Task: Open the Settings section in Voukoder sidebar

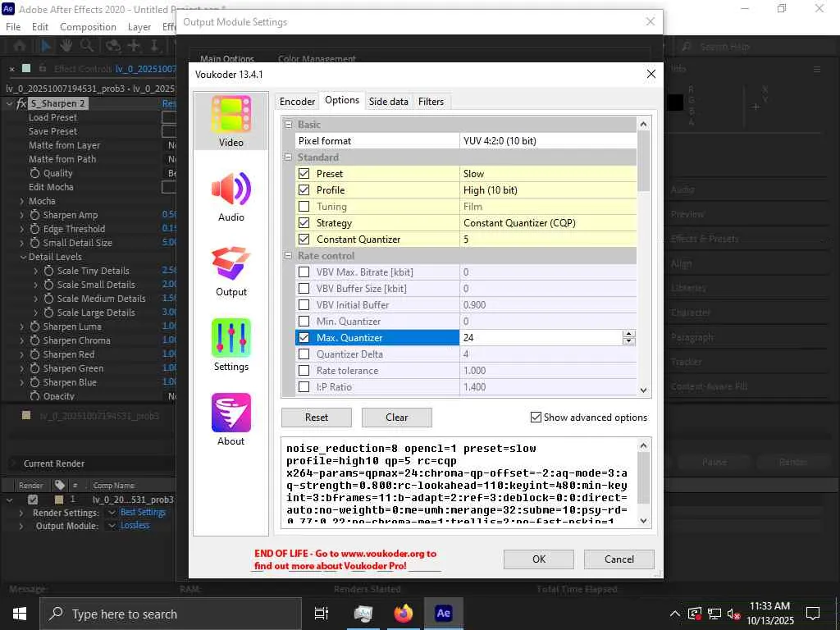Action: (x=231, y=345)
